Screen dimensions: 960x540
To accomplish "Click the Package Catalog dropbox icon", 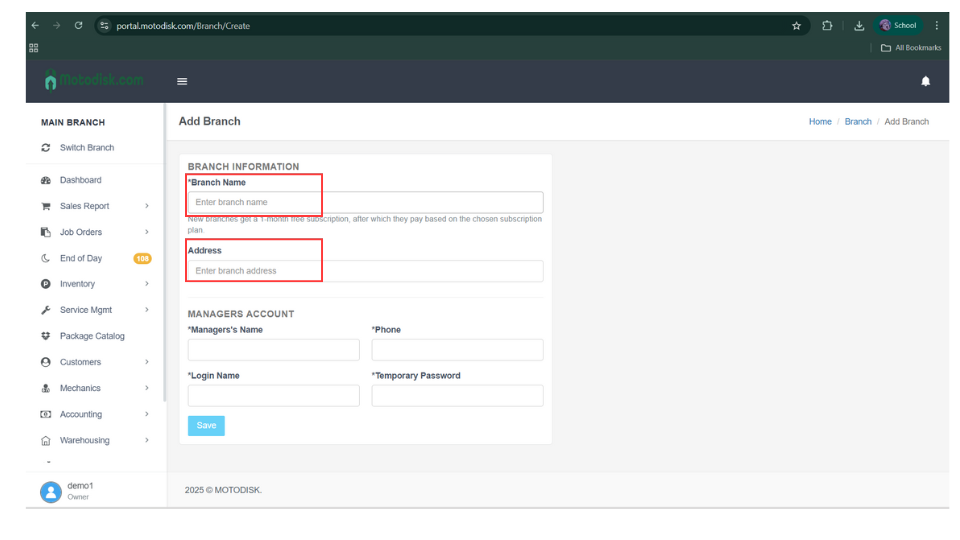I will coord(45,337).
